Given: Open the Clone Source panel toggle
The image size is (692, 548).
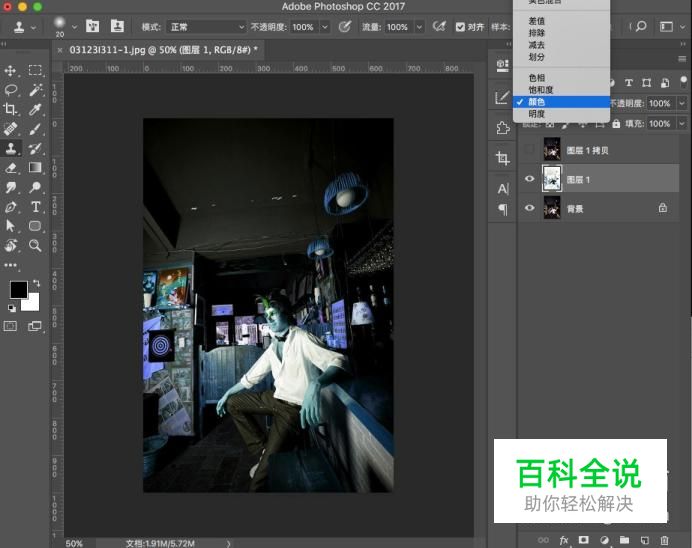Looking at the screenshot, I should click(x=117, y=26).
